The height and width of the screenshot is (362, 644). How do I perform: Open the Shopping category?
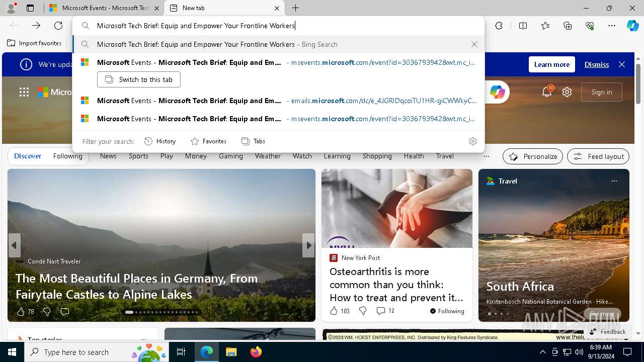[x=377, y=156]
